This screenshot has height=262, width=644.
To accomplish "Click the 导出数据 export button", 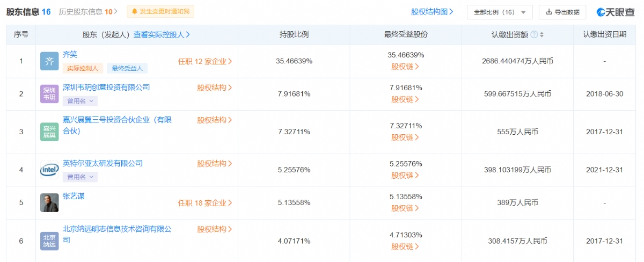I will click(562, 12).
